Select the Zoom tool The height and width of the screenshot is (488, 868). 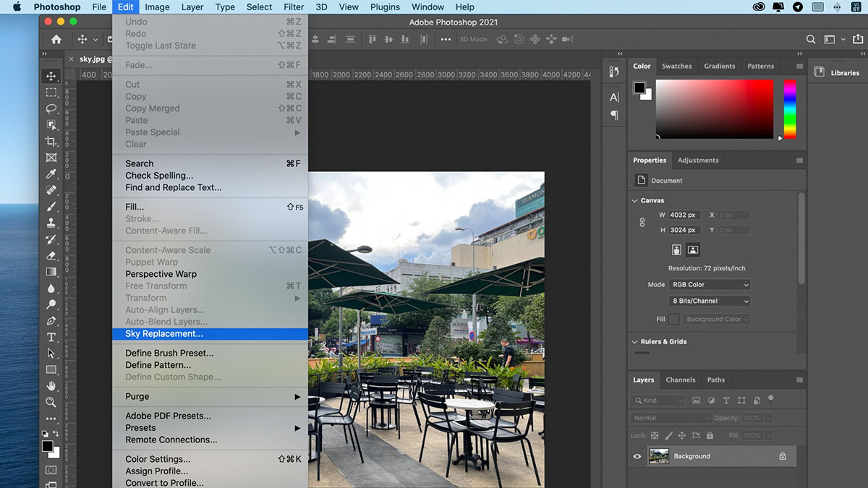click(51, 402)
